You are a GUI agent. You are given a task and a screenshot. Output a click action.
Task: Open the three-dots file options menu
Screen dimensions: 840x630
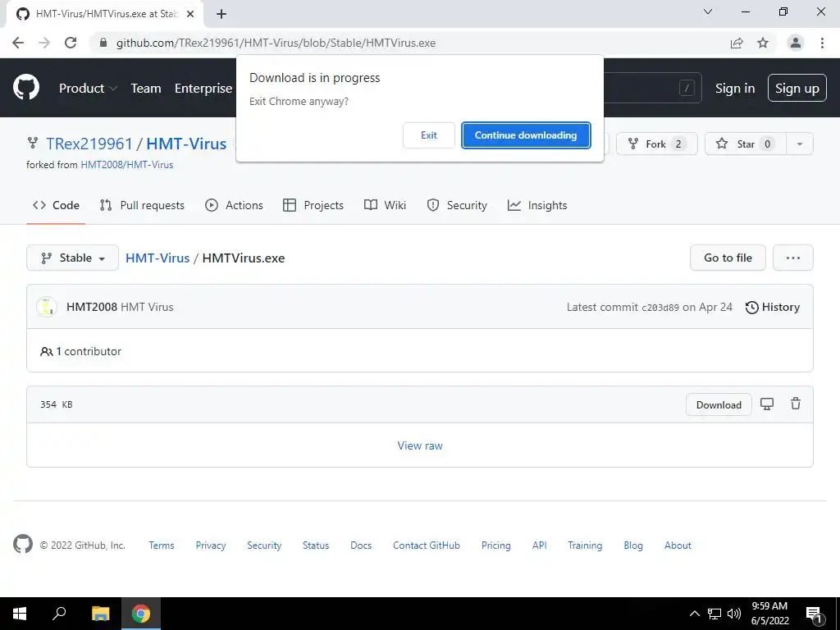pyautogui.click(x=793, y=258)
